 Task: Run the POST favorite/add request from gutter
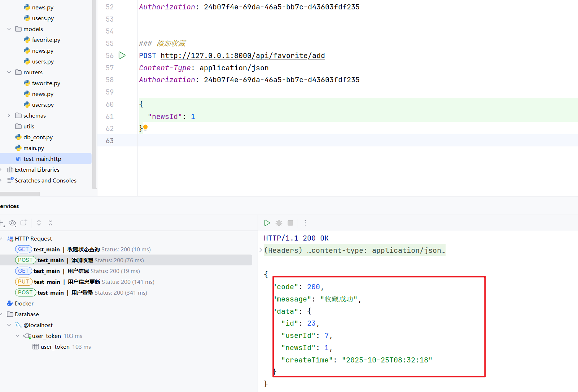click(122, 56)
